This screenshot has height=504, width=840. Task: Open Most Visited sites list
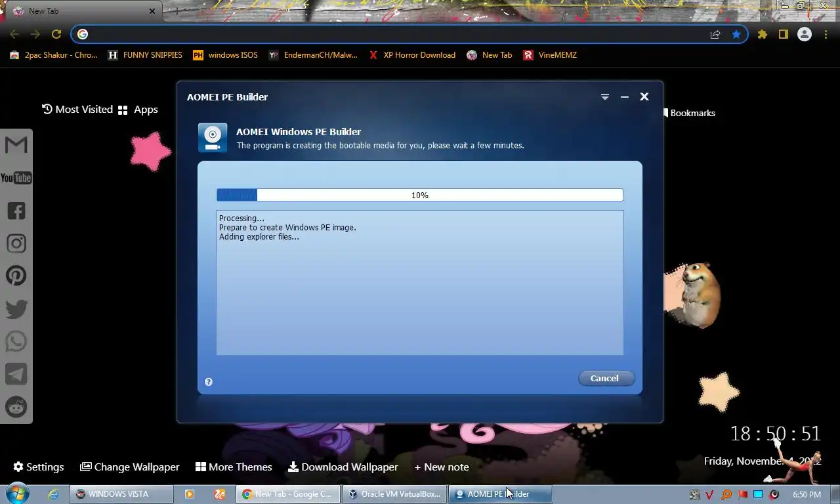[x=77, y=109]
